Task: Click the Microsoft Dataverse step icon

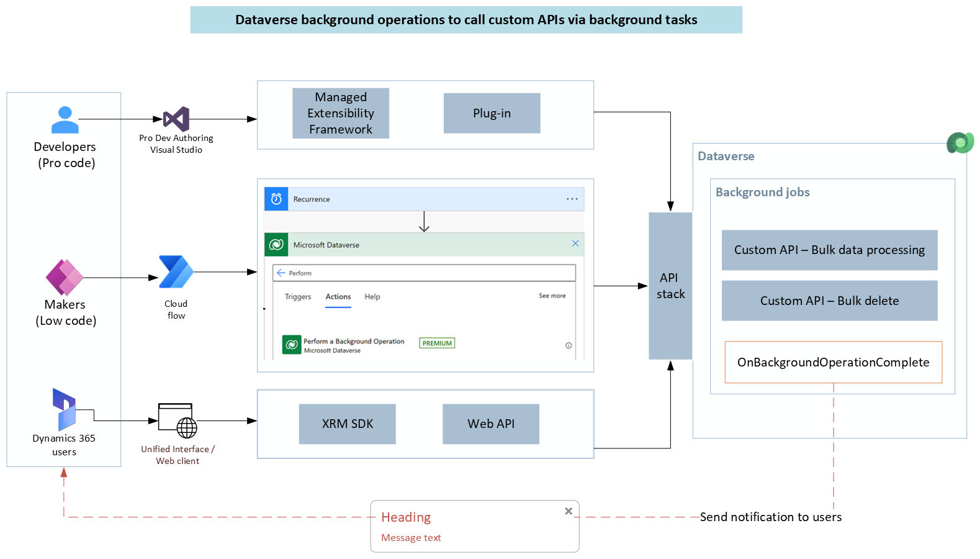Action: click(276, 245)
